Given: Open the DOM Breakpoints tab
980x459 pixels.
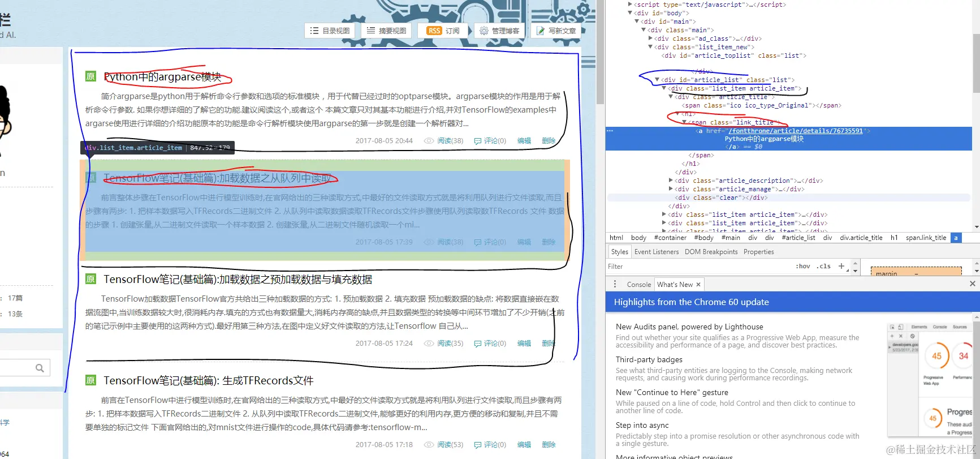Looking at the screenshot, I should point(711,252).
